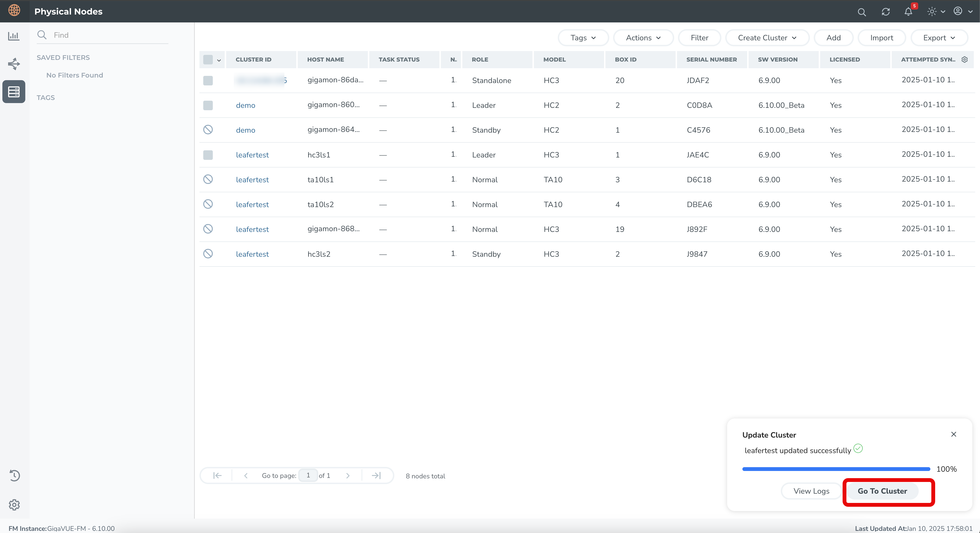Open the traffic flow icon in sidebar
The image size is (980, 533).
click(x=14, y=63)
